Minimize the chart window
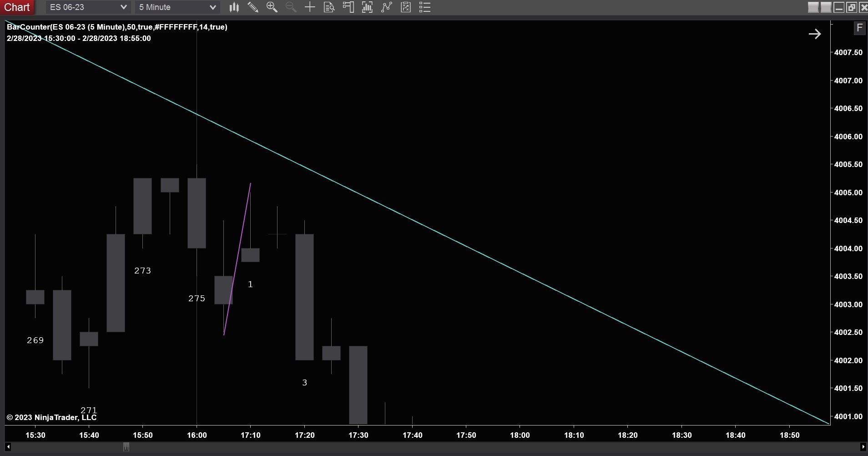This screenshot has width=868, height=456. click(x=839, y=7)
